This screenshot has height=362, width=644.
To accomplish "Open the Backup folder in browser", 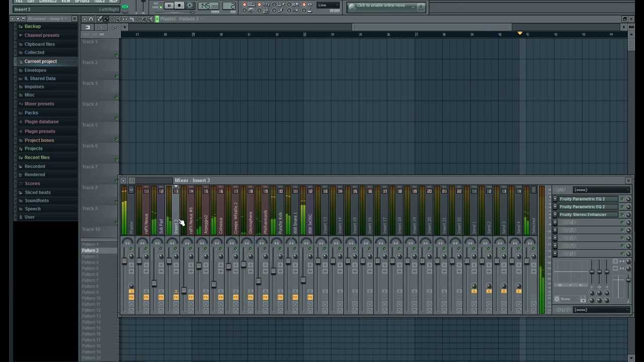I will 33,27.
